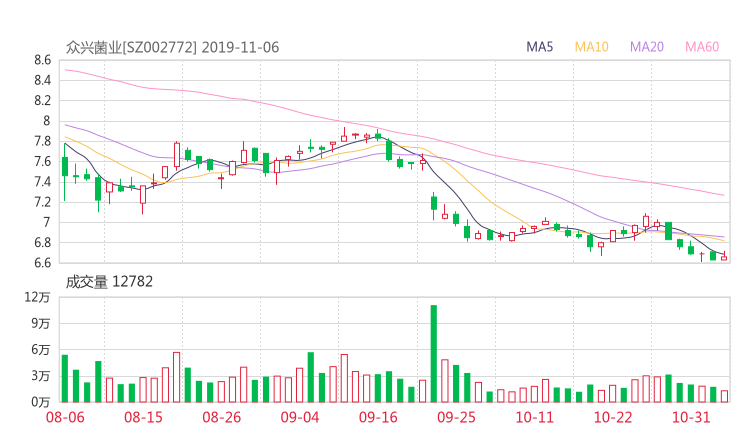The image size is (740, 440).
Task: Click the 09-04 date axis label
Action: tap(300, 417)
